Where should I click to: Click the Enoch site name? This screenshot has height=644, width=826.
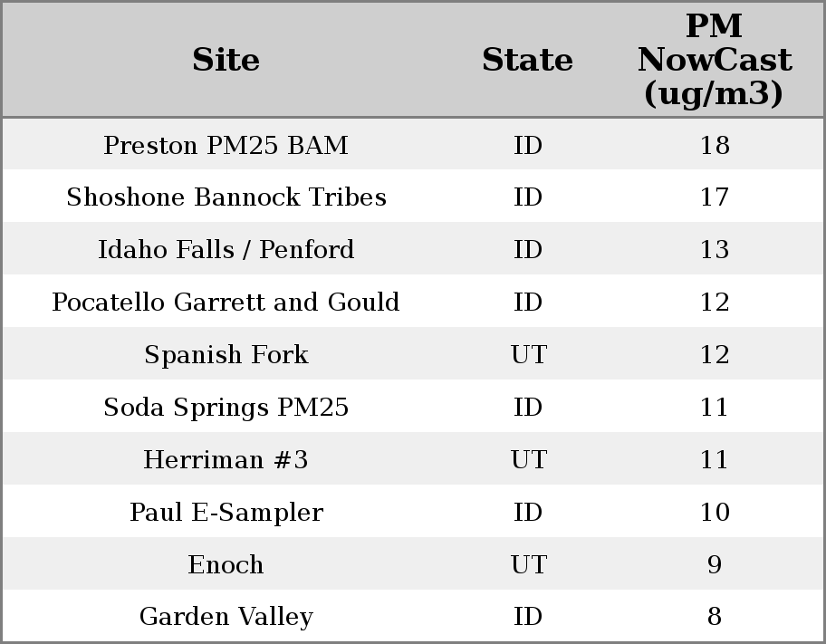click(x=226, y=565)
